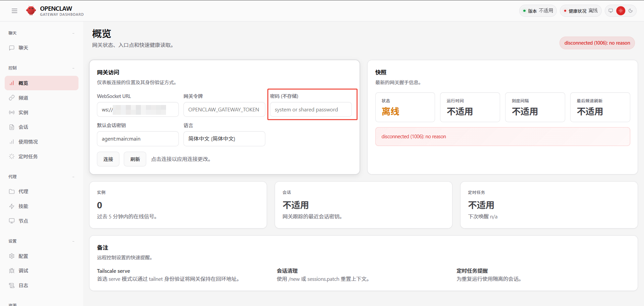Open the Channels (频道) link icon
The width and height of the screenshot is (644, 306).
pyautogui.click(x=12, y=98)
